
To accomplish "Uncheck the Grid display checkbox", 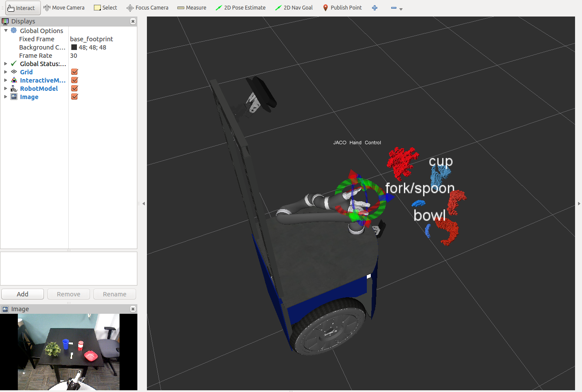I will tap(74, 72).
